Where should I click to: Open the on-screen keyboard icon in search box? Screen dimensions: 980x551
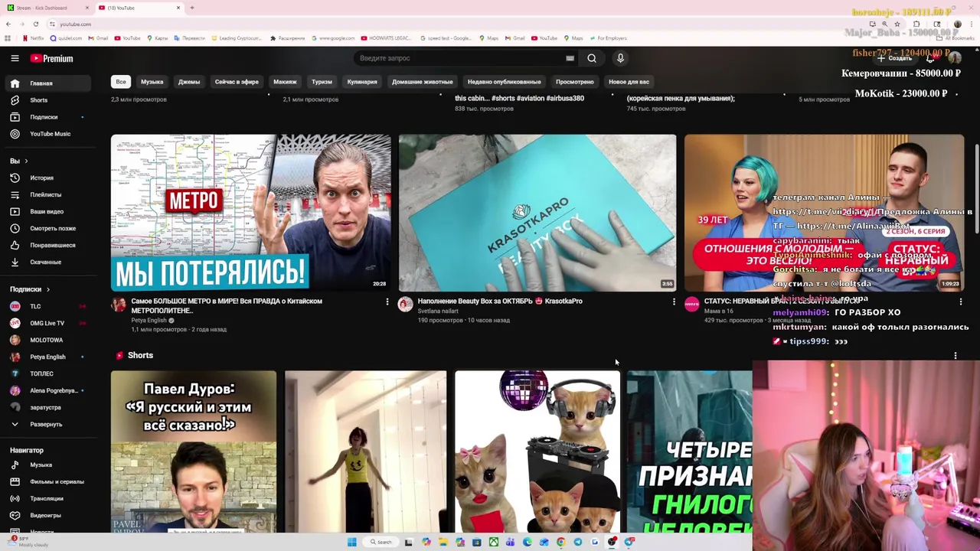tap(570, 58)
